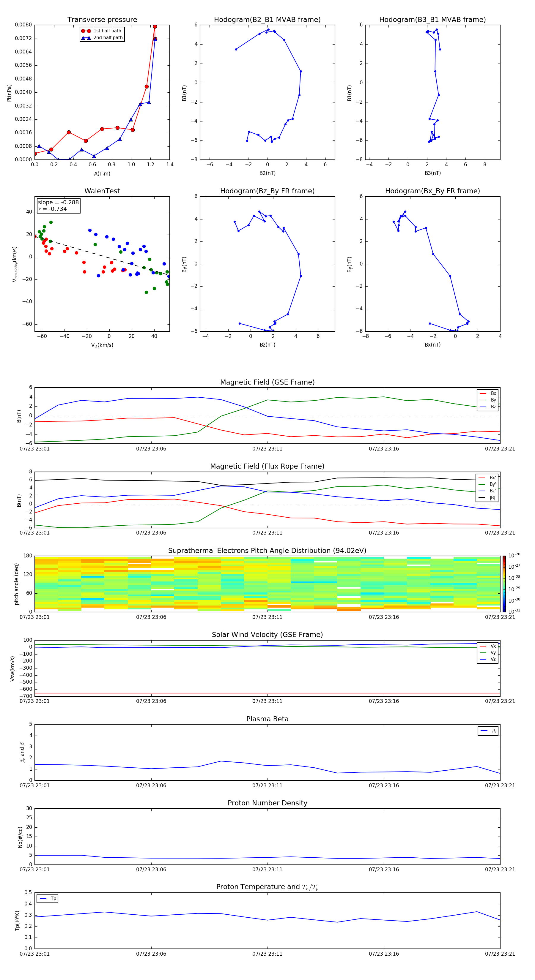This screenshot has height=980, width=535.
Task: Click '|B|' in flux rope frame legend
Action: [x=487, y=498]
